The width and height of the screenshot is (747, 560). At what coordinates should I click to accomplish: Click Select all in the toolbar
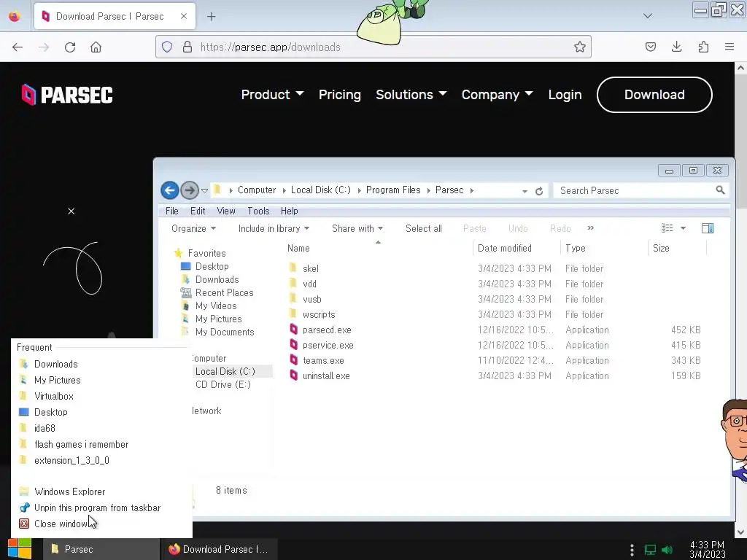tap(424, 228)
